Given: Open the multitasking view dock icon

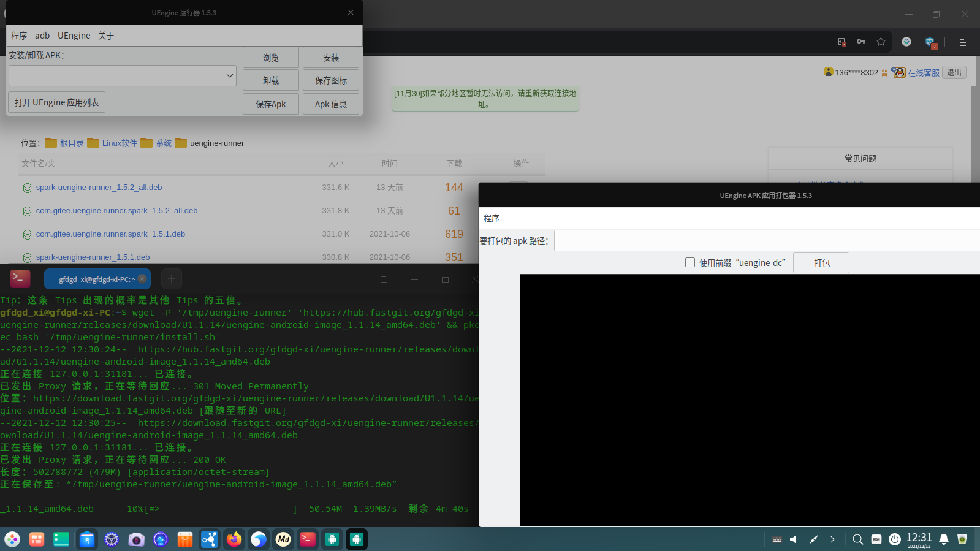Looking at the screenshot, I should [37, 539].
